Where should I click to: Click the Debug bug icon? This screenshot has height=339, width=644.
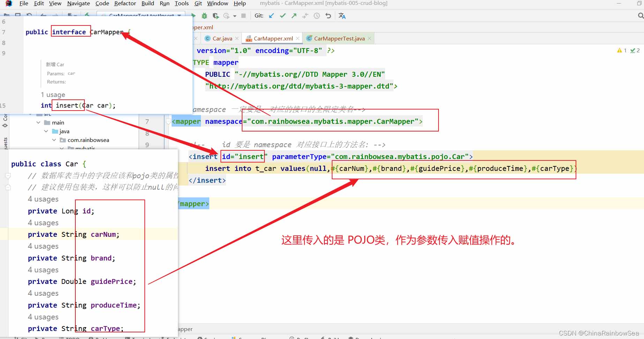(x=204, y=16)
